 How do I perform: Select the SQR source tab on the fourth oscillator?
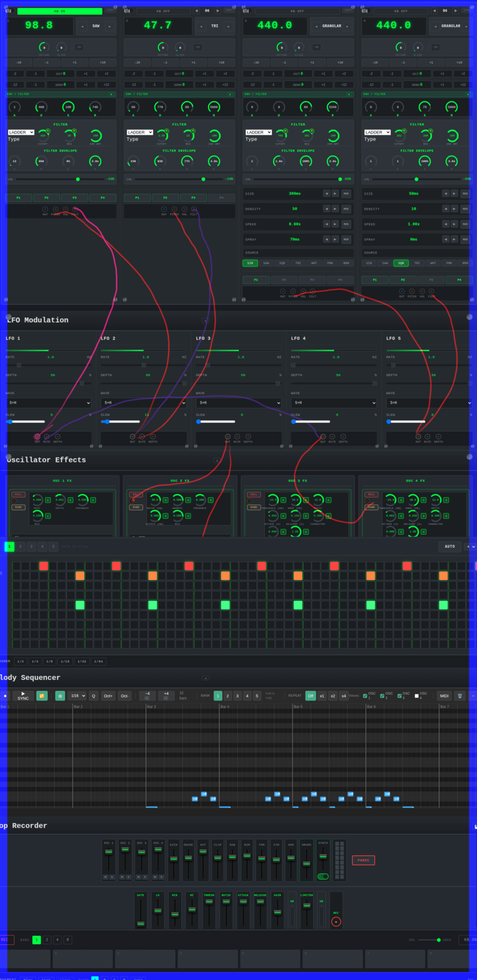(401, 263)
